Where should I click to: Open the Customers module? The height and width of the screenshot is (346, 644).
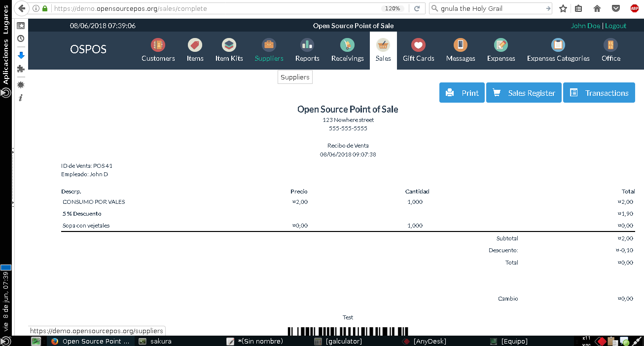(158, 49)
